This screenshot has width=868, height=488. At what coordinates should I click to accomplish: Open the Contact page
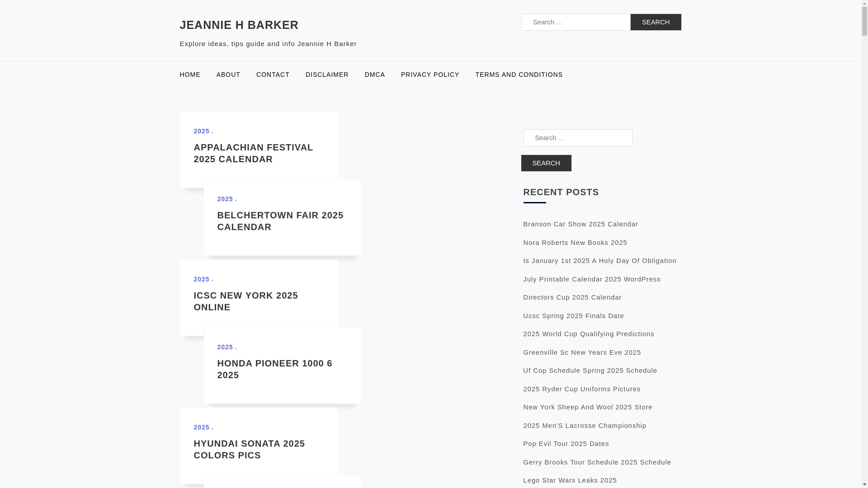click(x=273, y=75)
